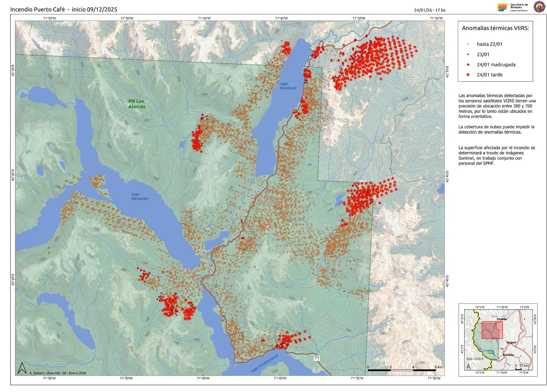Click the red extent rectangle in inset map
This screenshot has height=392, width=547.
pyautogui.click(x=492, y=330)
